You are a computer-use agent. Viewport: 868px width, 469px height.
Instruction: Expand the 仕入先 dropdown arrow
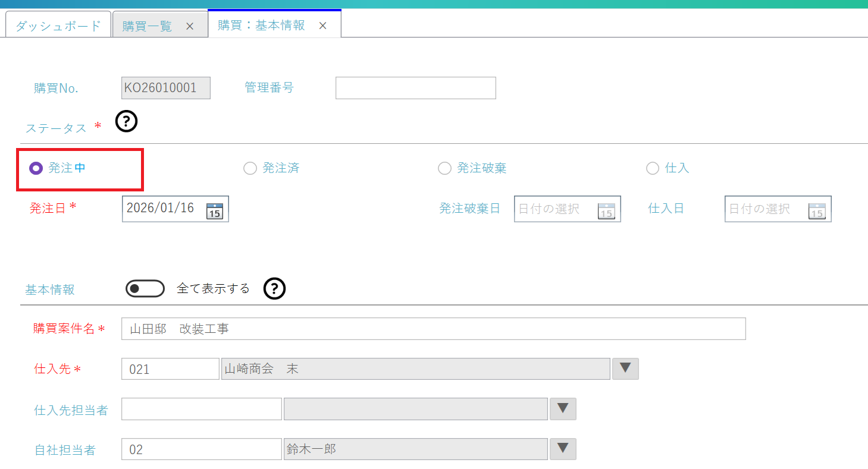[x=625, y=369]
